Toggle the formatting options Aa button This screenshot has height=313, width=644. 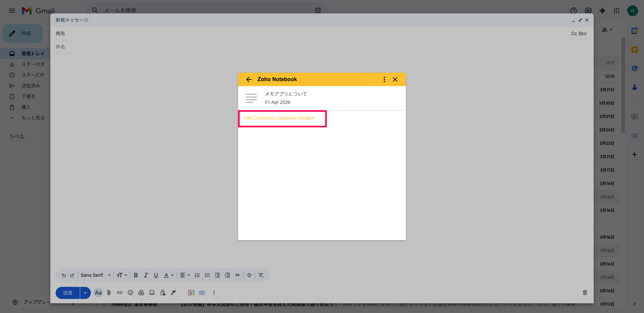point(98,293)
